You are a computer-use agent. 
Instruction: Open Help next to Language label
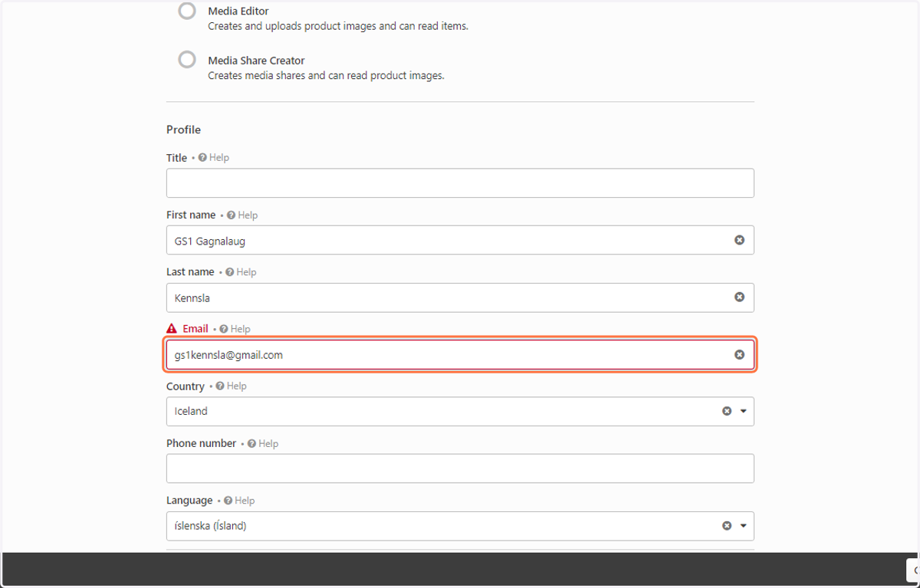click(239, 500)
